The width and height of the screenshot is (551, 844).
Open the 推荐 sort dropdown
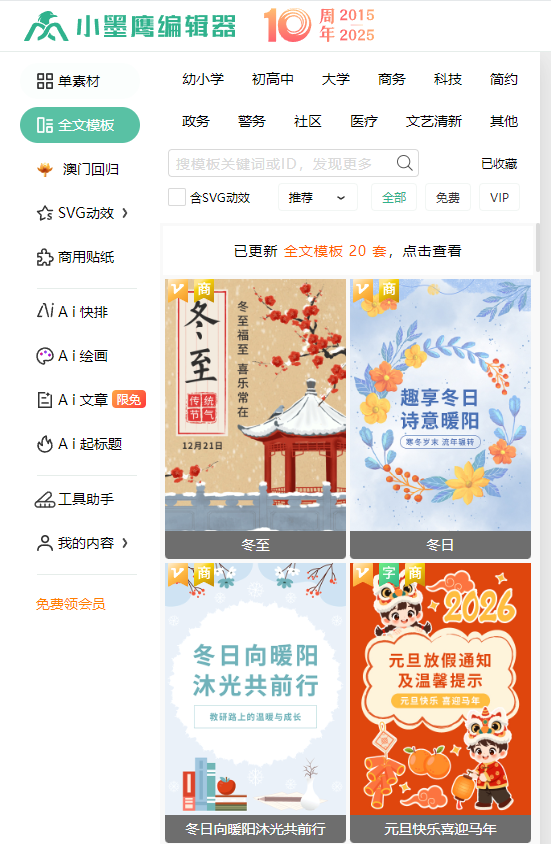pos(317,198)
